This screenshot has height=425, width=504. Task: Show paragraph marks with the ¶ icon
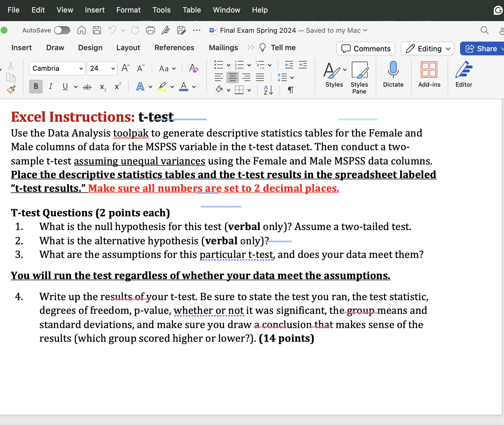coord(290,90)
